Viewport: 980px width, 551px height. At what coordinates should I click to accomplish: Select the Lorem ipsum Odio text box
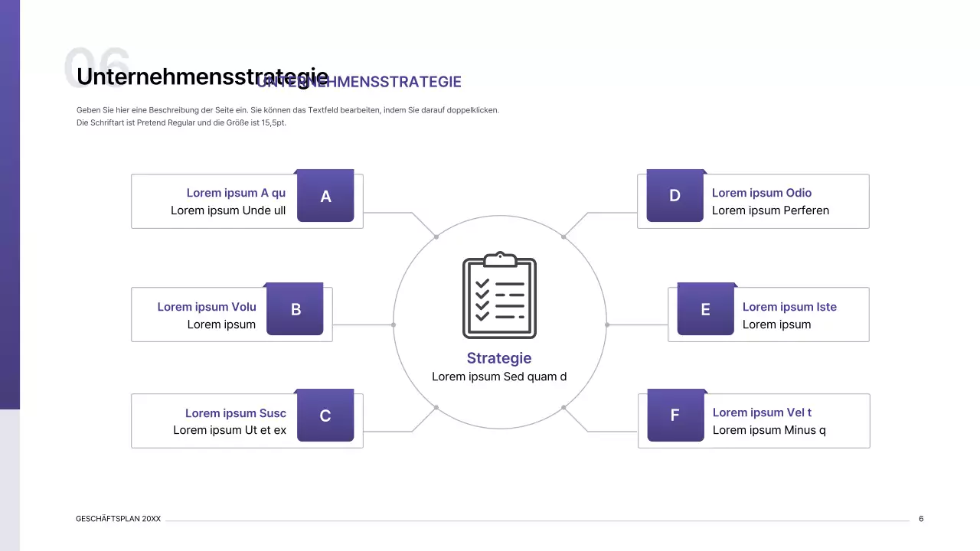tap(762, 193)
